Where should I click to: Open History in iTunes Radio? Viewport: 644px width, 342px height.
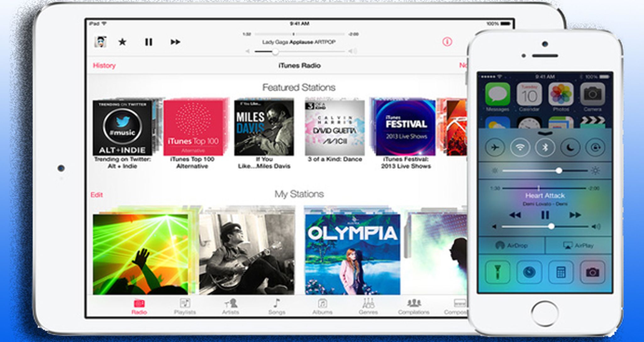pyautogui.click(x=104, y=66)
